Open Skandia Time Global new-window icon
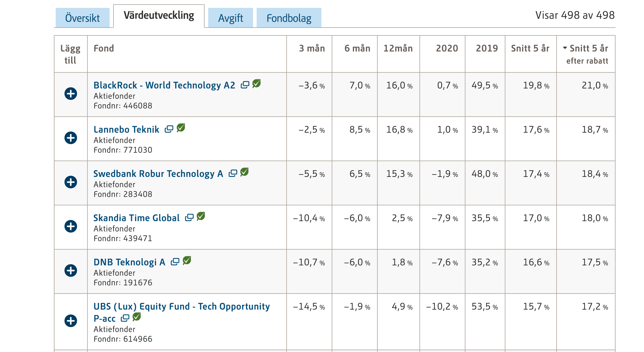This screenshot has width=644, height=352. tap(189, 218)
